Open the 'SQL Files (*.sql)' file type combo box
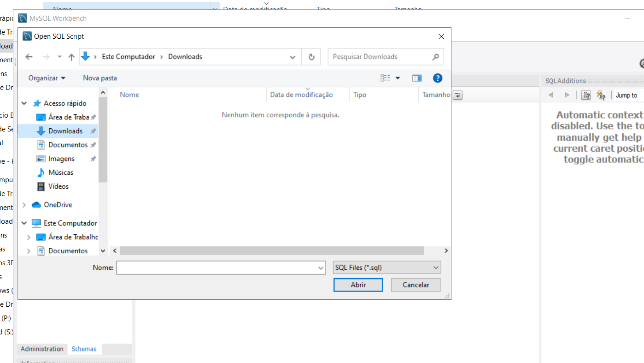The image size is (644, 363). [x=387, y=268]
